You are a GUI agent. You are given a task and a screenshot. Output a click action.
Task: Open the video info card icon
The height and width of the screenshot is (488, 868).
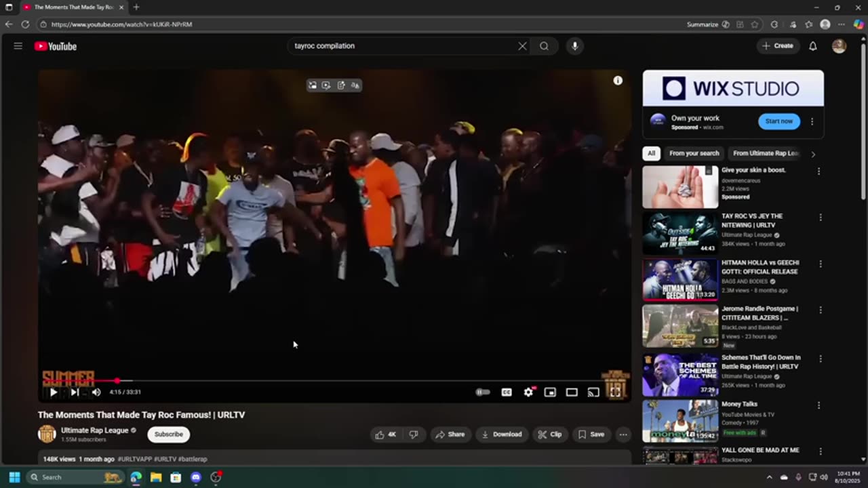tap(618, 81)
